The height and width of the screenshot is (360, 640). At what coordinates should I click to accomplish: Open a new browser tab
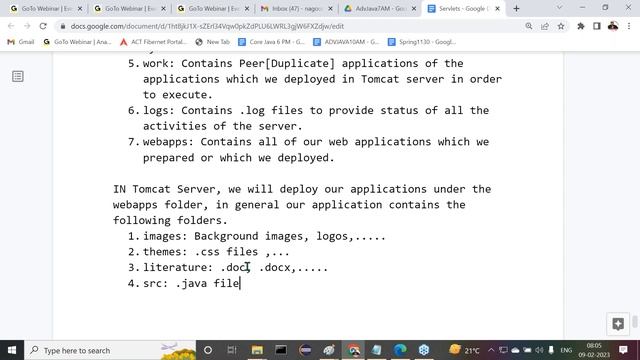point(516,9)
